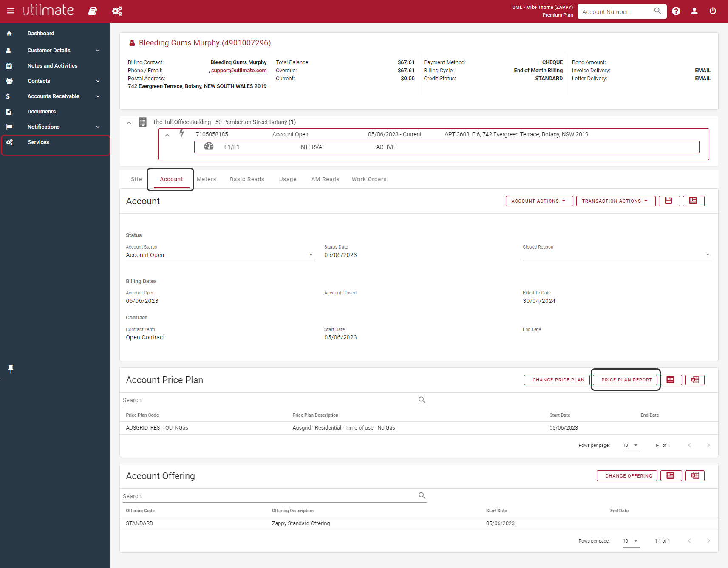Click the list view icon in Account Offering
This screenshot has width=728, height=568.
(671, 476)
